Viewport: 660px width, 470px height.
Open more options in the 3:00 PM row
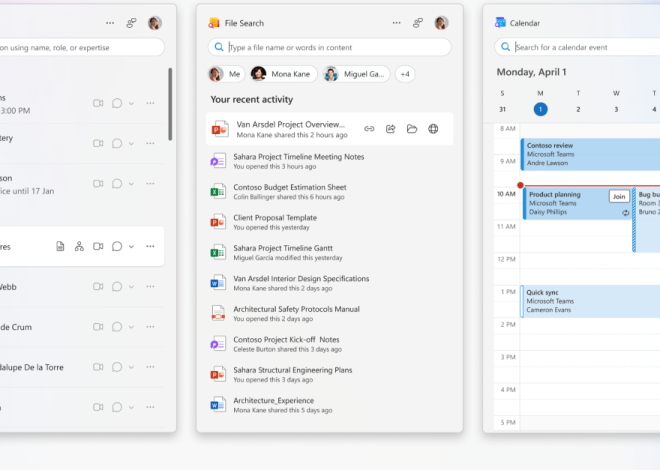tap(150, 103)
